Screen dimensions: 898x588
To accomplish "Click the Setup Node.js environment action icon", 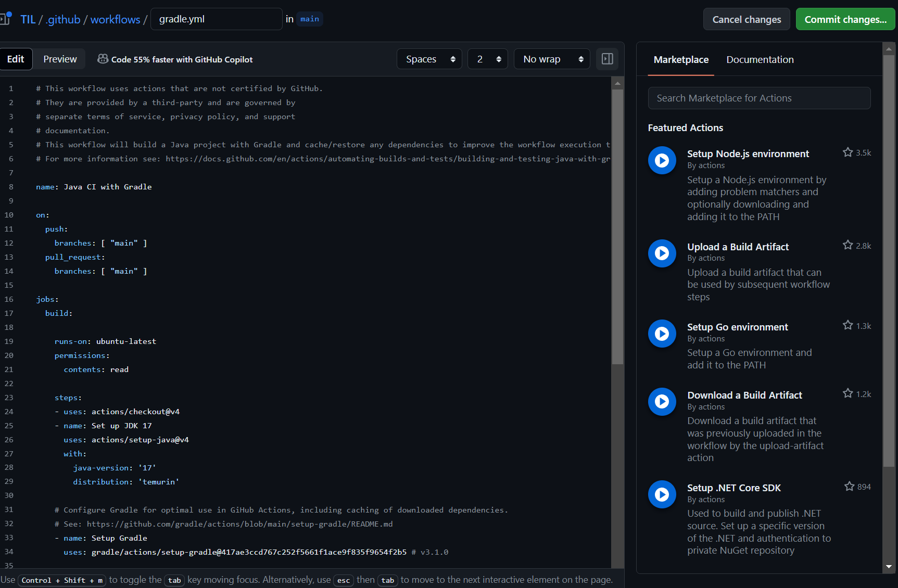I will click(x=662, y=160).
